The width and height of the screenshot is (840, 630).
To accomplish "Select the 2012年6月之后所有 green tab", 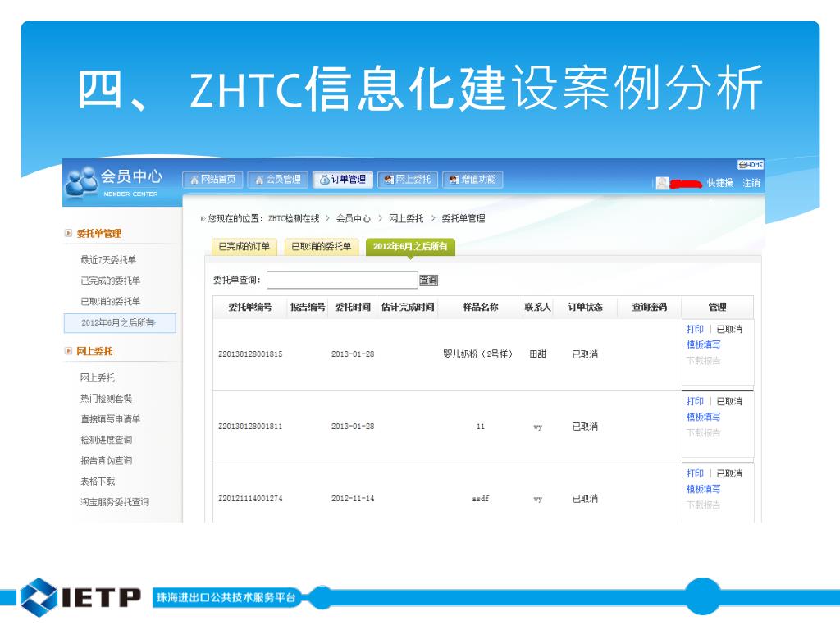I will [x=410, y=246].
